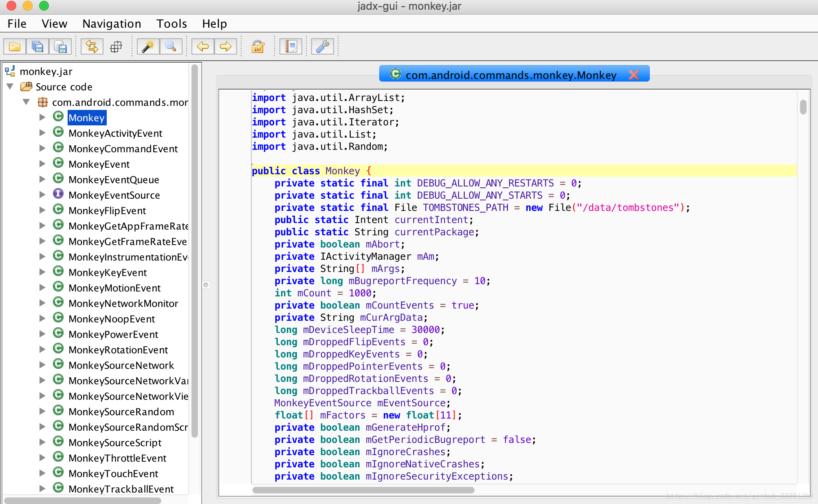Click mBugreportFrequency in the code

point(402,281)
